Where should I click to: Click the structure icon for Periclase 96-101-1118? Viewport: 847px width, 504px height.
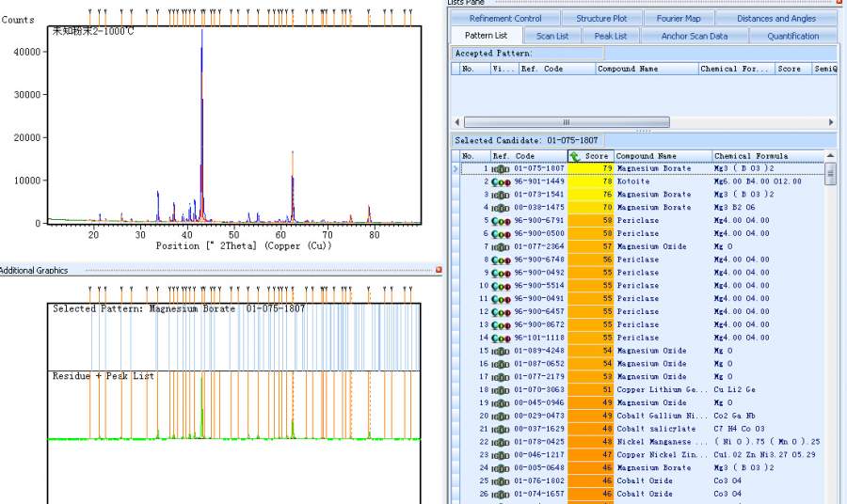pos(501,338)
